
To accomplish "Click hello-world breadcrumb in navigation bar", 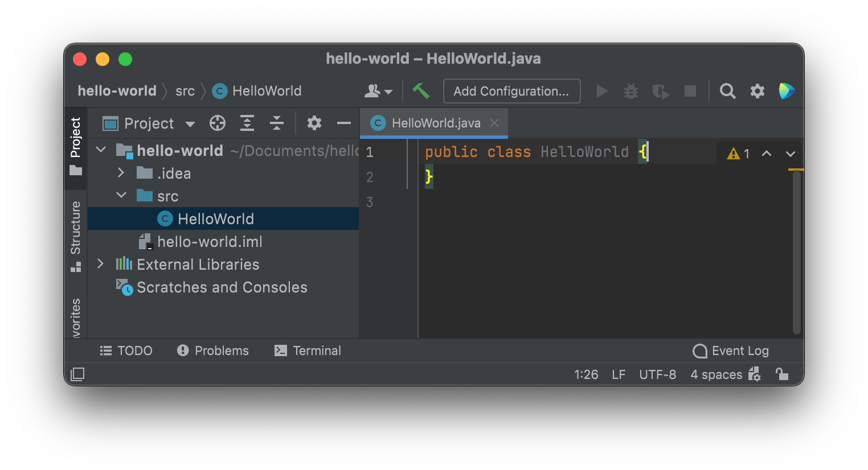I will [117, 91].
